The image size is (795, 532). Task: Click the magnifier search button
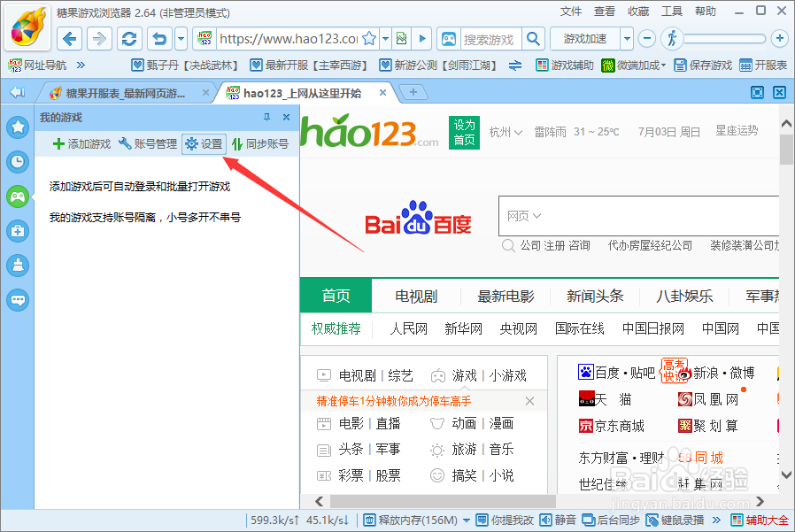[533, 39]
